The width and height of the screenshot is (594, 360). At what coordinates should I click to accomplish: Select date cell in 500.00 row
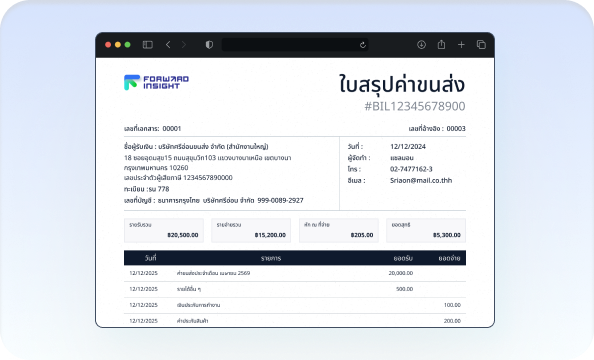coord(144,289)
